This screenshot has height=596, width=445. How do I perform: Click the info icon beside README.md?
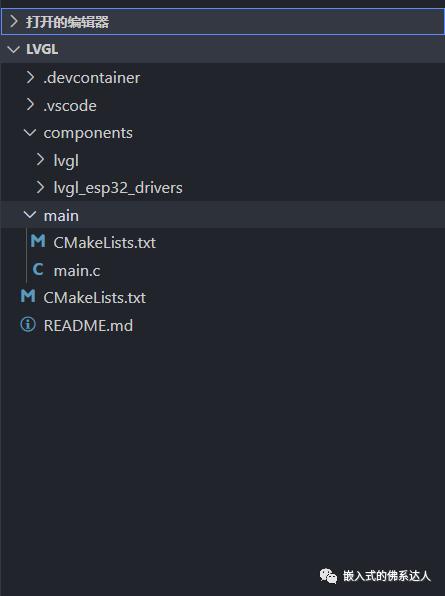click(28, 325)
